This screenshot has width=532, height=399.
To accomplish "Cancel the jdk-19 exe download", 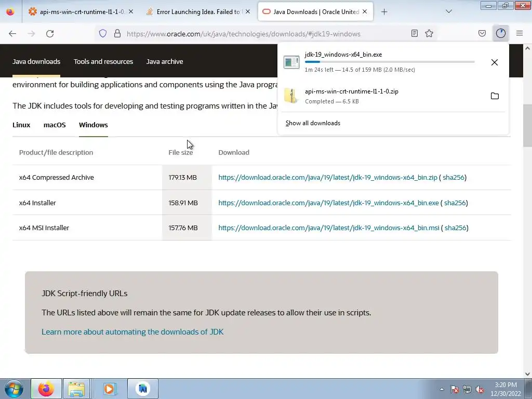I will click(495, 62).
